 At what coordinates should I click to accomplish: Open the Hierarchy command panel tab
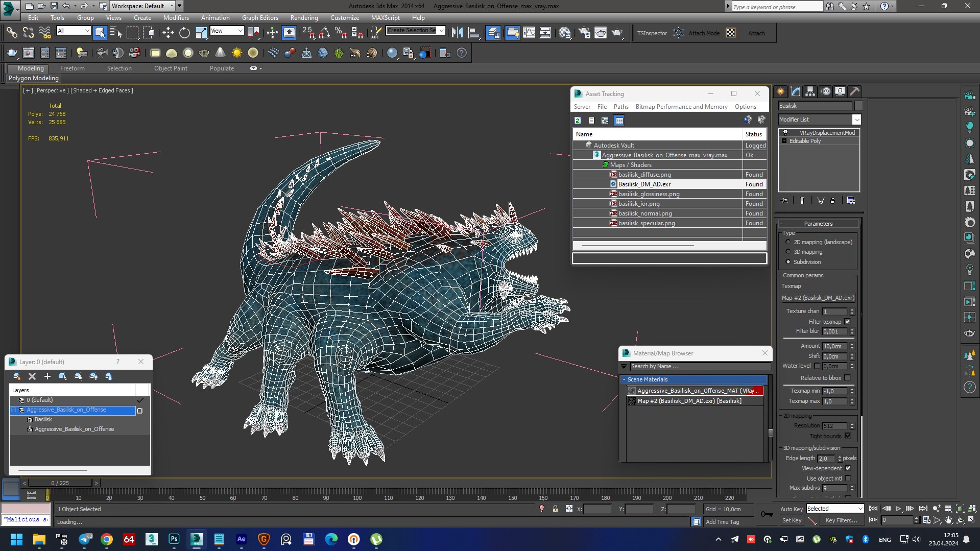click(x=810, y=91)
